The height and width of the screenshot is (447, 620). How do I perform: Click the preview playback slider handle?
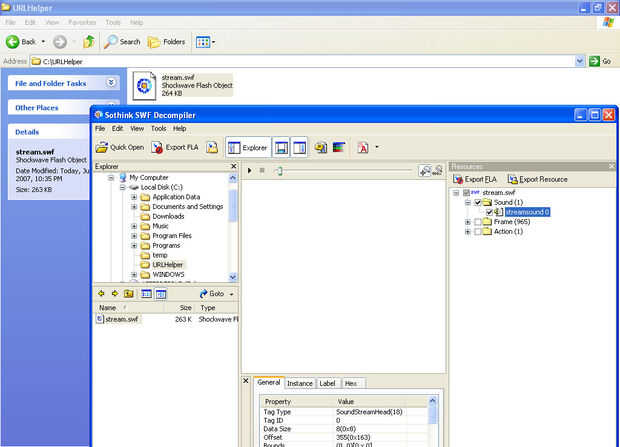click(x=279, y=170)
